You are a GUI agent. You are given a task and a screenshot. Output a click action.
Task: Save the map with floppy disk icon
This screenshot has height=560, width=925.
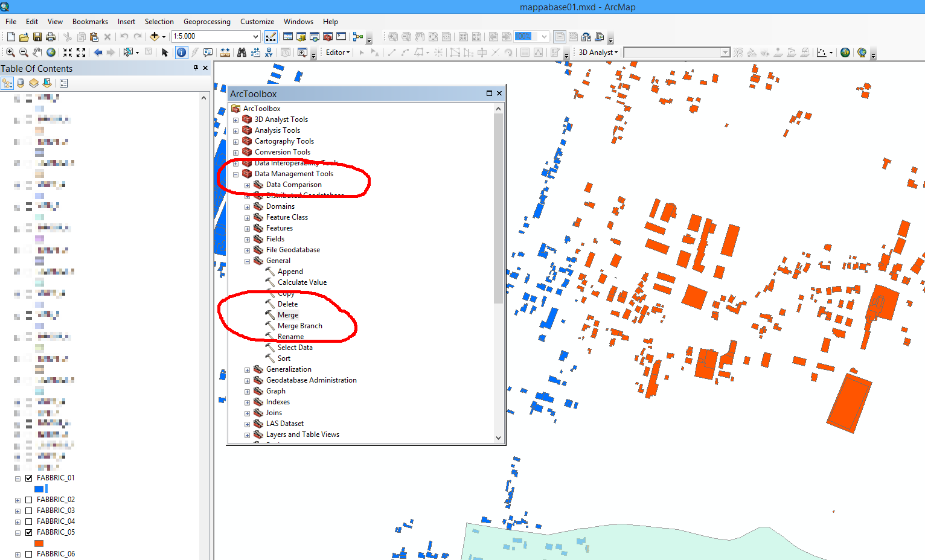point(37,37)
